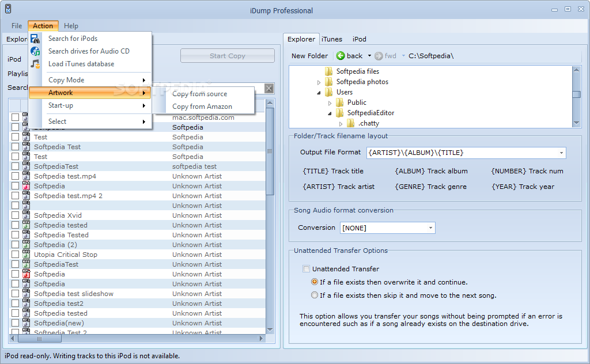Switch to the iTunes tab
Viewport: 590px width, 364px height.
click(x=332, y=39)
